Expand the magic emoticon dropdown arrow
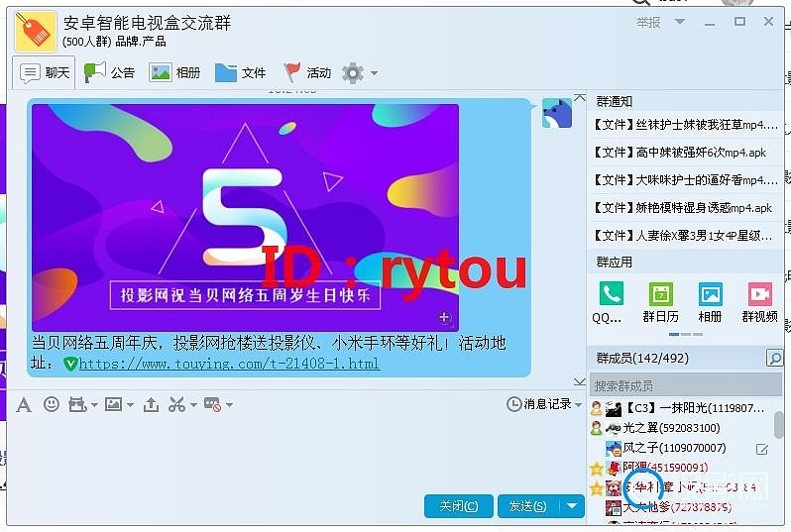This screenshot has height=532, width=791. [x=94, y=404]
